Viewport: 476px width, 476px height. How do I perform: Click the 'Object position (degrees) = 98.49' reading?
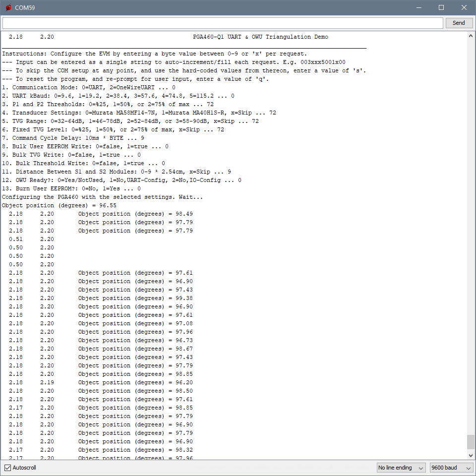[x=135, y=214]
